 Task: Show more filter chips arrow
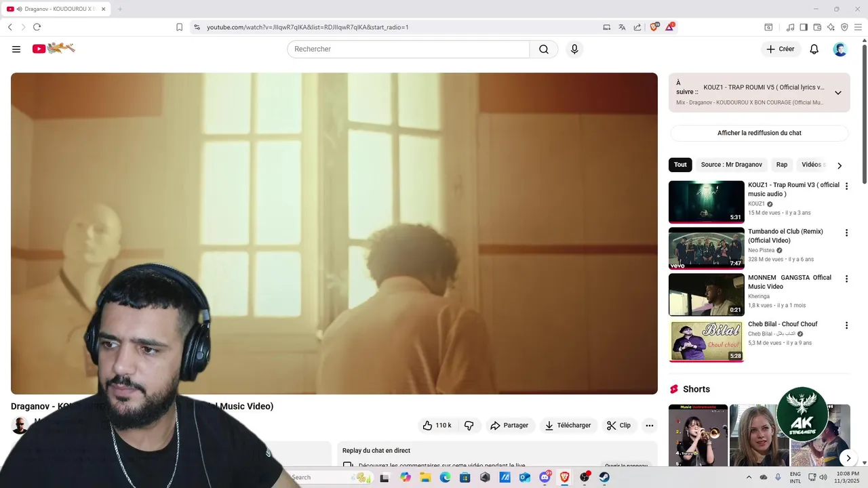click(x=840, y=165)
